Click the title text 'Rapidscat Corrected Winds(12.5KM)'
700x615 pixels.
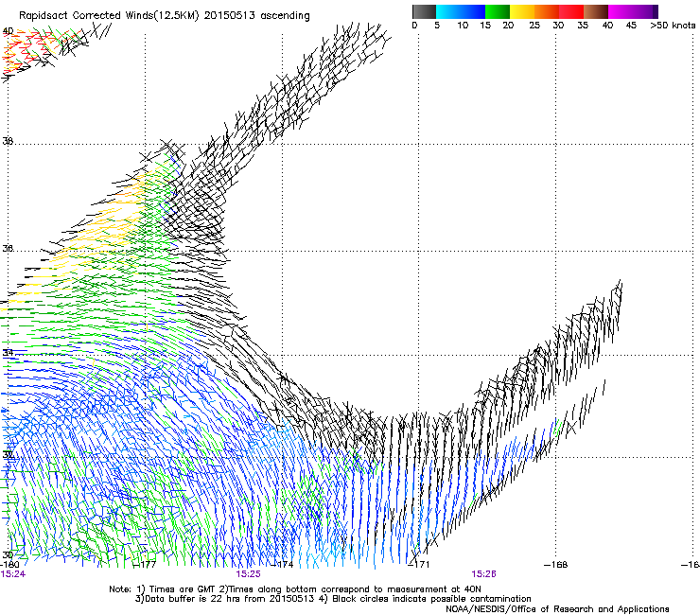coord(110,16)
